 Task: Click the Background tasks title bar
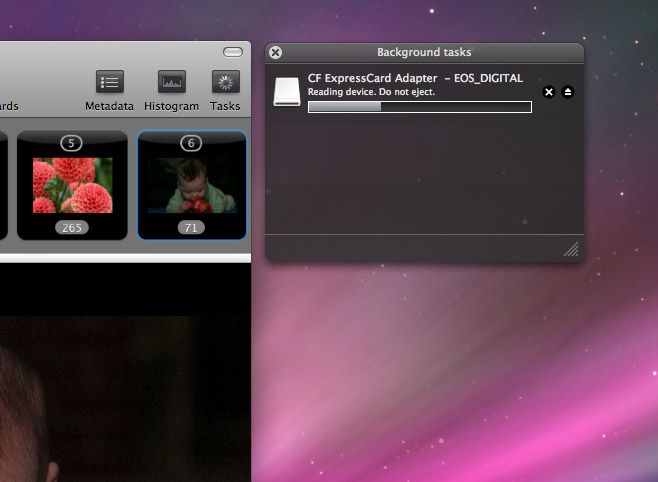click(x=424, y=52)
